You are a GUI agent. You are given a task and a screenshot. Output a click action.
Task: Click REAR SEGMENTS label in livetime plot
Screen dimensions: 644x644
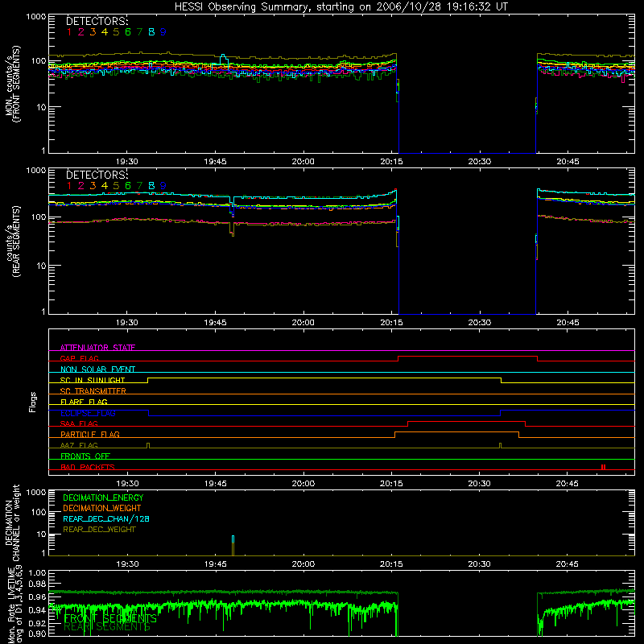tap(107, 627)
